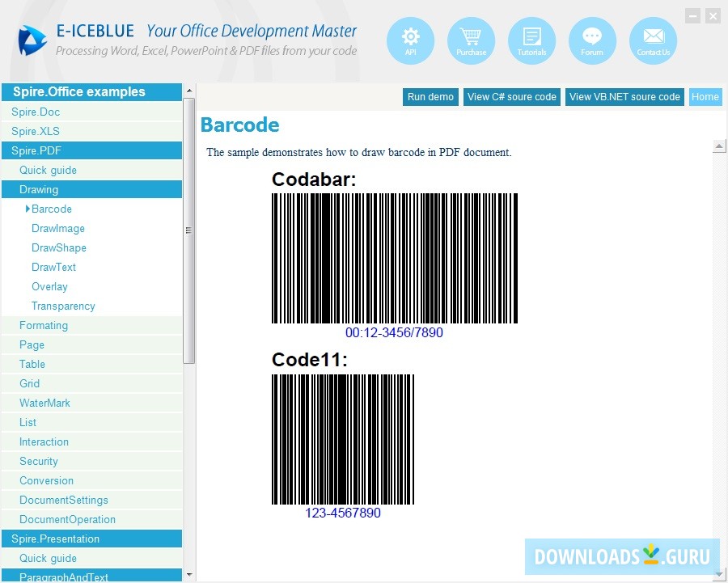Click sidebar scrollbar down arrow
Screen dimensions: 728x583
pos(189,575)
